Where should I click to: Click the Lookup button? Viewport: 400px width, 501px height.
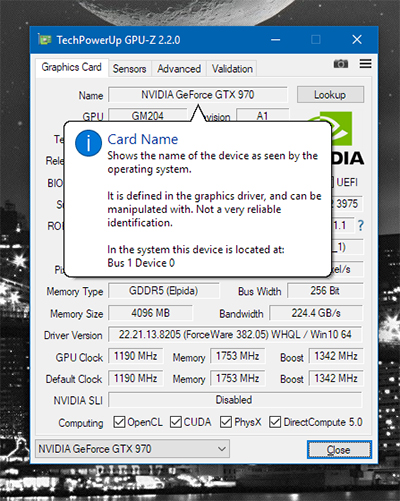pyautogui.click(x=330, y=95)
